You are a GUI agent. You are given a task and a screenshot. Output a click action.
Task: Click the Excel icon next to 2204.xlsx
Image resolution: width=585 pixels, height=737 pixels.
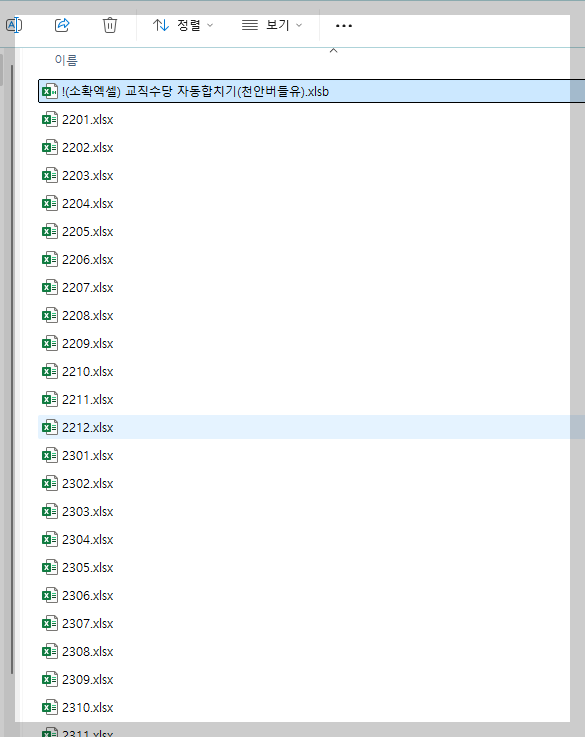[50, 204]
